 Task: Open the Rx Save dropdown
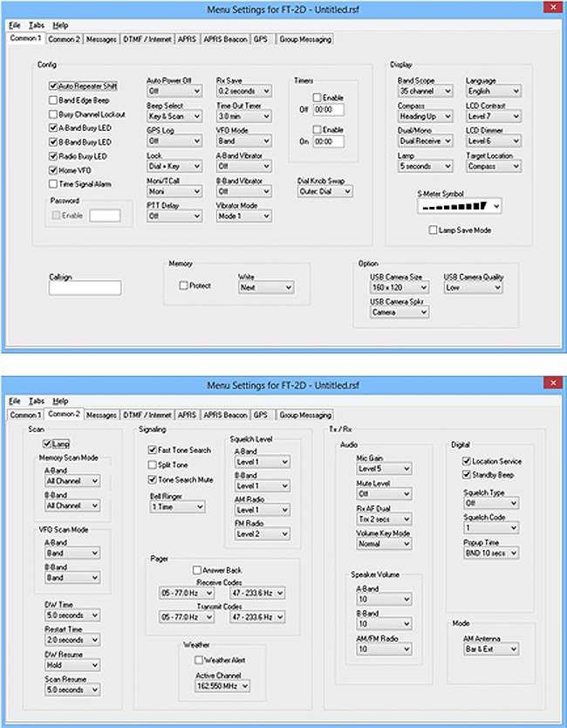(x=244, y=91)
